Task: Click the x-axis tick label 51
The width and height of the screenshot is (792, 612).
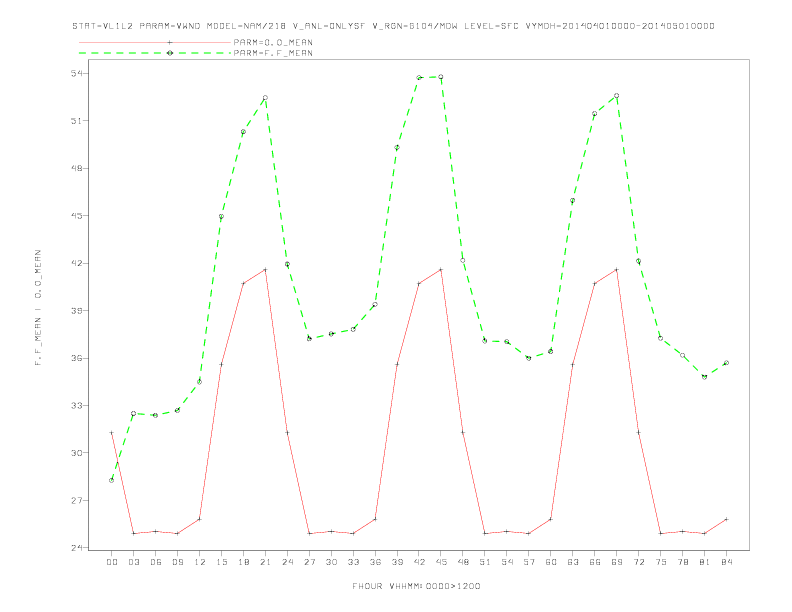Action: pyautogui.click(x=485, y=562)
